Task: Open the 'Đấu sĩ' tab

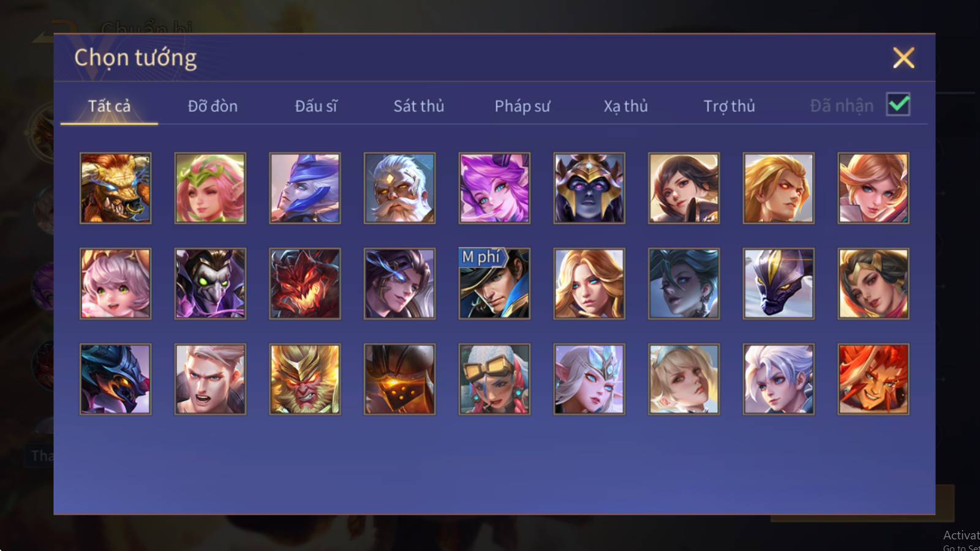Action: coord(316,106)
